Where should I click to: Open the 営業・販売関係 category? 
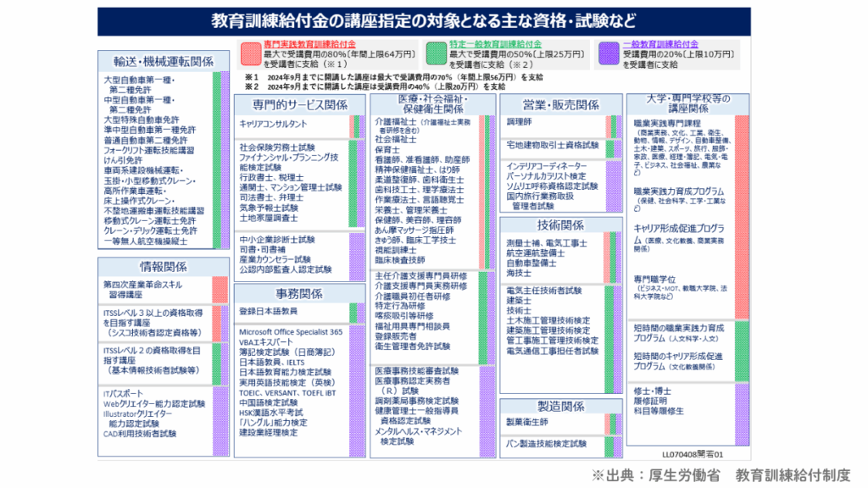tap(559, 103)
